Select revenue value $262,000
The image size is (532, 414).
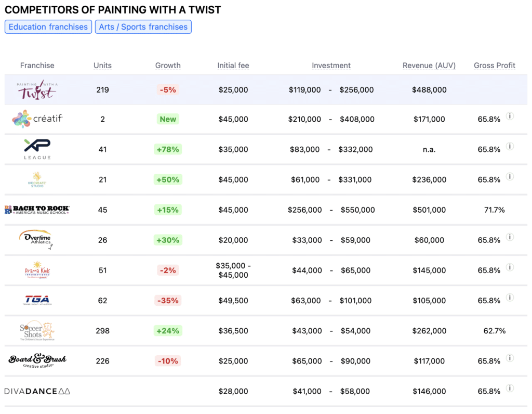(x=429, y=330)
